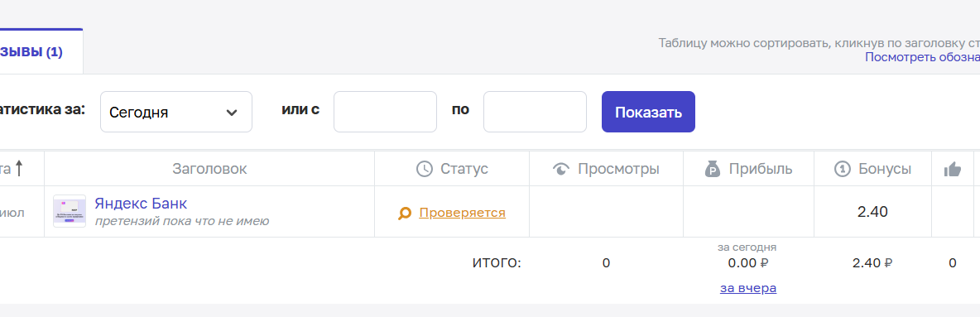Viewport: 980px width, 317px height.
Task: Open the за вчера statistics link
Action: (x=748, y=288)
